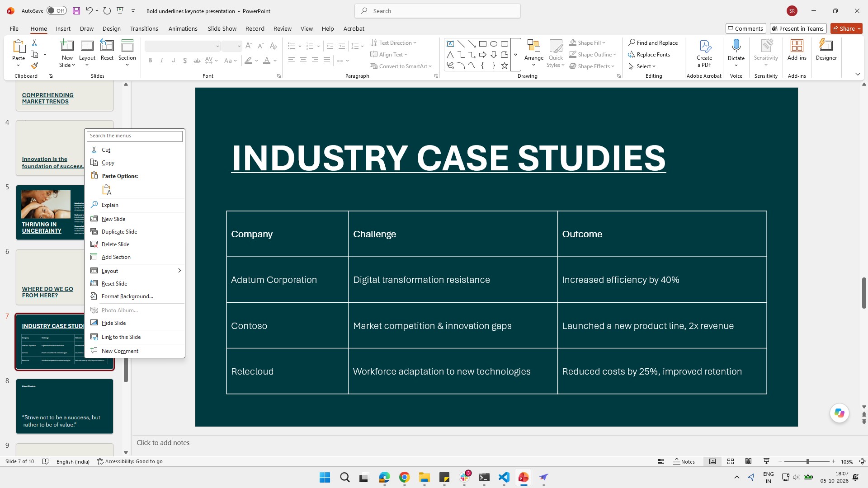Click the Comments button
Image resolution: width=868 pixels, height=488 pixels.
pyautogui.click(x=745, y=28)
